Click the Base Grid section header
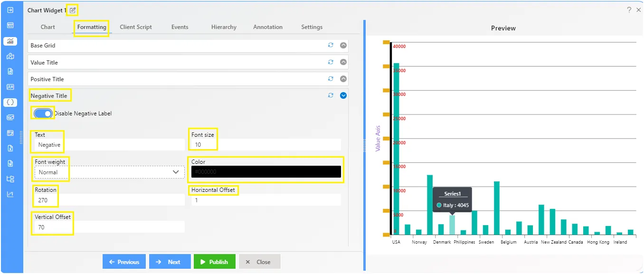This screenshot has width=644, height=274. pos(188,46)
